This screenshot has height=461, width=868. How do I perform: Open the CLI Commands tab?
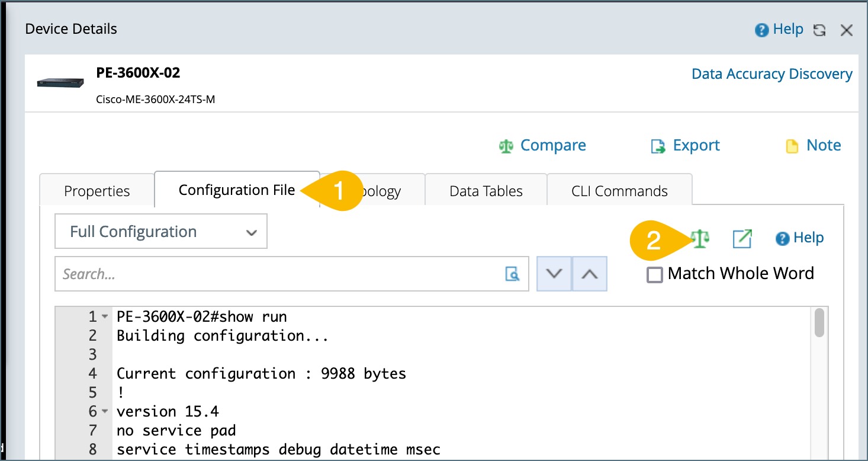click(x=619, y=191)
